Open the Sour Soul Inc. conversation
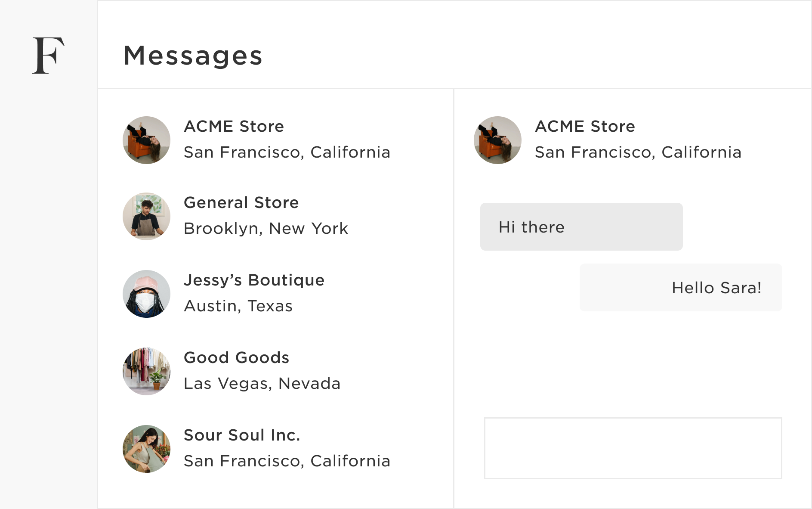The height and width of the screenshot is (509, 812). click(x=242, y=435)
